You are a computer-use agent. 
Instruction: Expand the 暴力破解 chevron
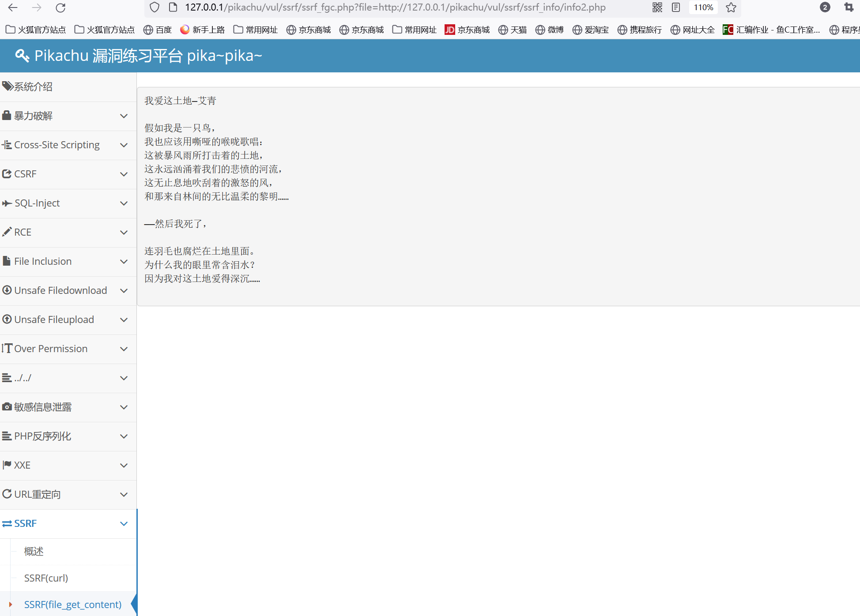(124, 116)
